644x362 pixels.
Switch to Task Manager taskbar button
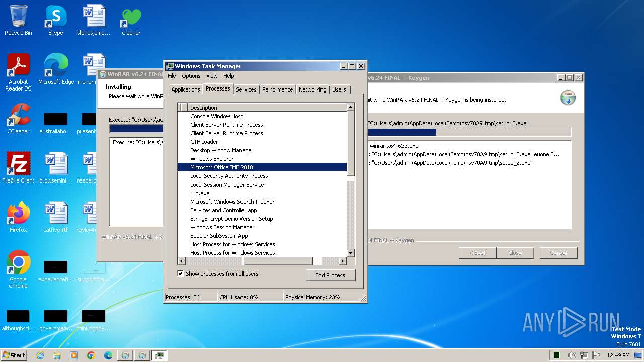(x=159, y=355)
